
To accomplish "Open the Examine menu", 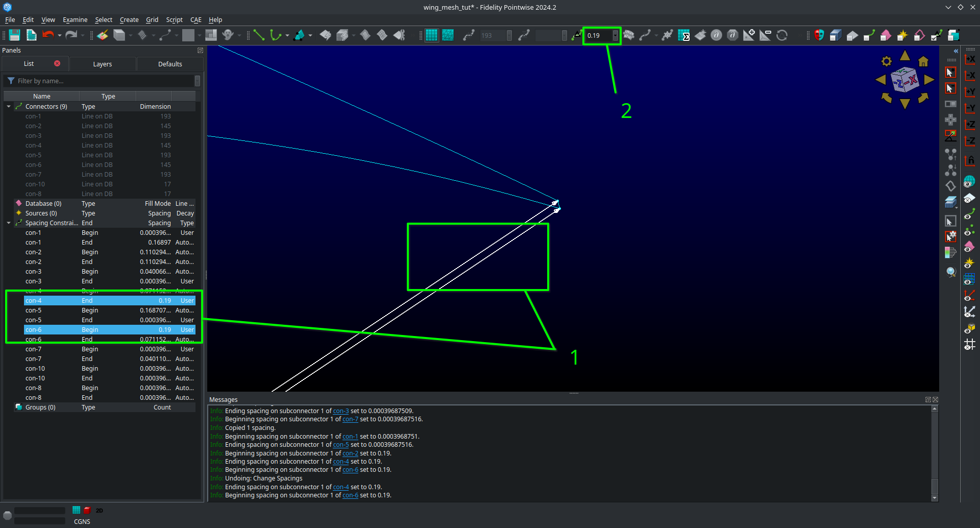I will [75, 19].
